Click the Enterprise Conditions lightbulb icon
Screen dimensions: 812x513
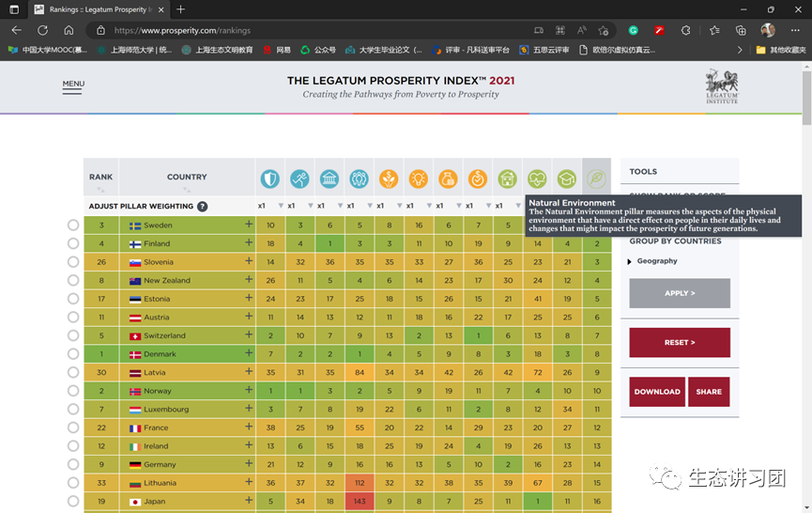pyautogui.click(x=419, y=179)
